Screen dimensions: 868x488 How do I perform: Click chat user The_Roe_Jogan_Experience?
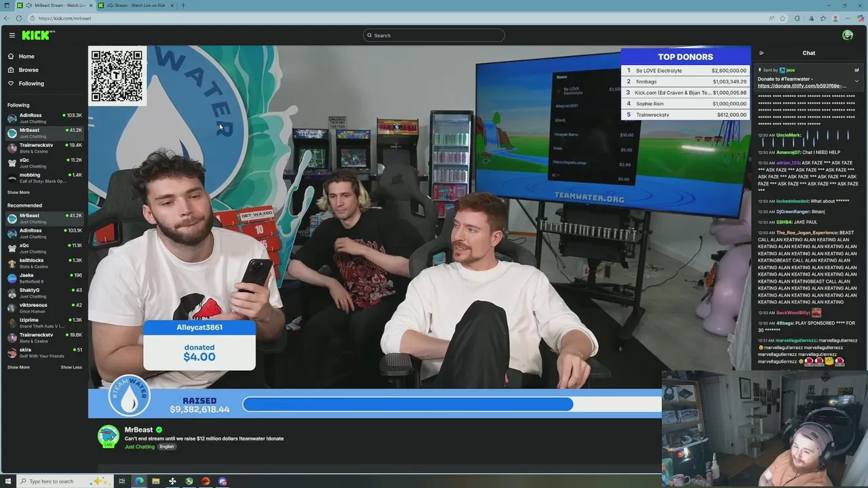pyautogui.click(x=807, y=232)
